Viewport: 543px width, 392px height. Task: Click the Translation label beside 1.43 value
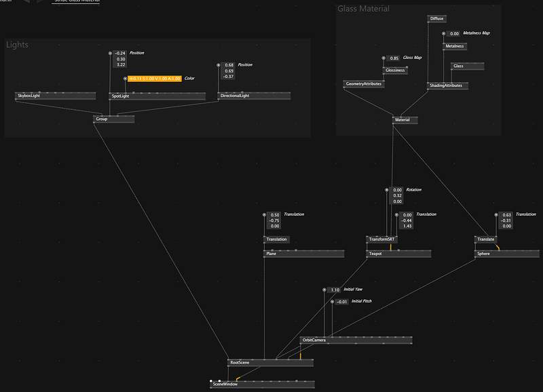pyautogui.click(x=426, y=214)
